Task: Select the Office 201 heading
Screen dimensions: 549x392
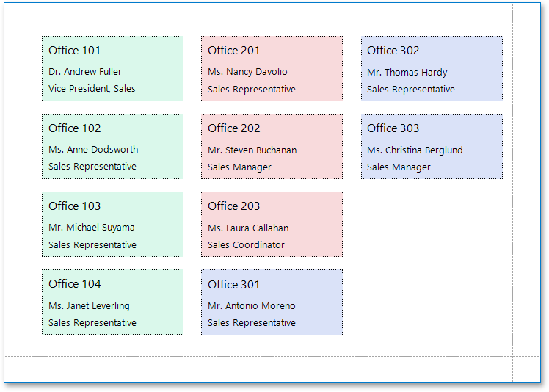Action: coord(233,51)
